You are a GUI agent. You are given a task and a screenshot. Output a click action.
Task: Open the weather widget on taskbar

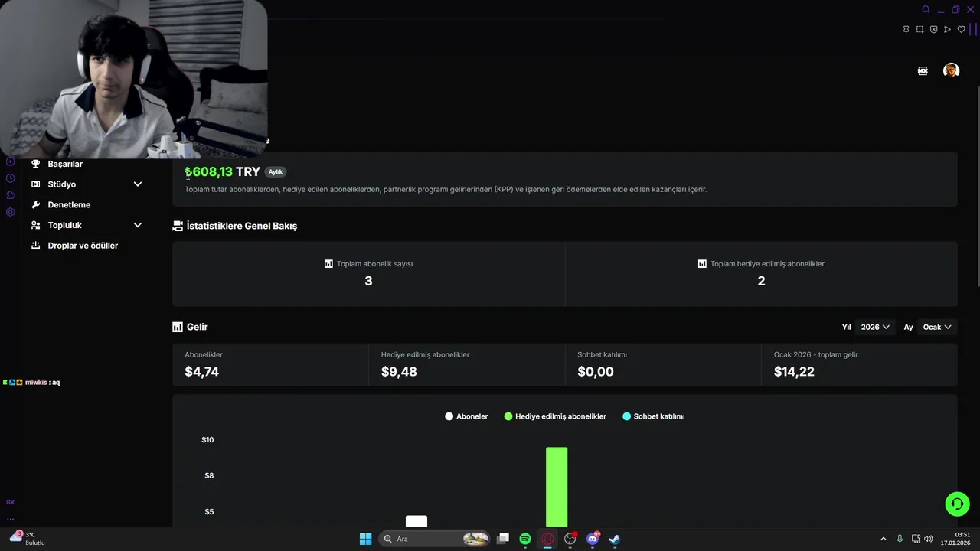(x=27, y=539)
